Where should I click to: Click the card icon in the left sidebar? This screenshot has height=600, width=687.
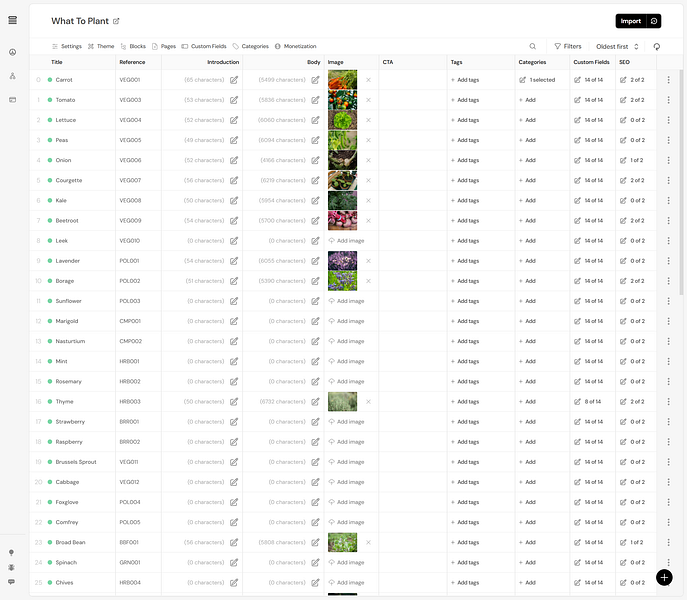(x=13, y=100)
